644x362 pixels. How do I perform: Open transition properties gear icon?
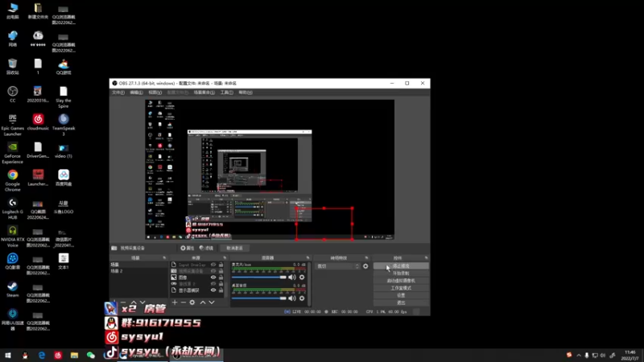pyautogui.click(x=365, y=266)
